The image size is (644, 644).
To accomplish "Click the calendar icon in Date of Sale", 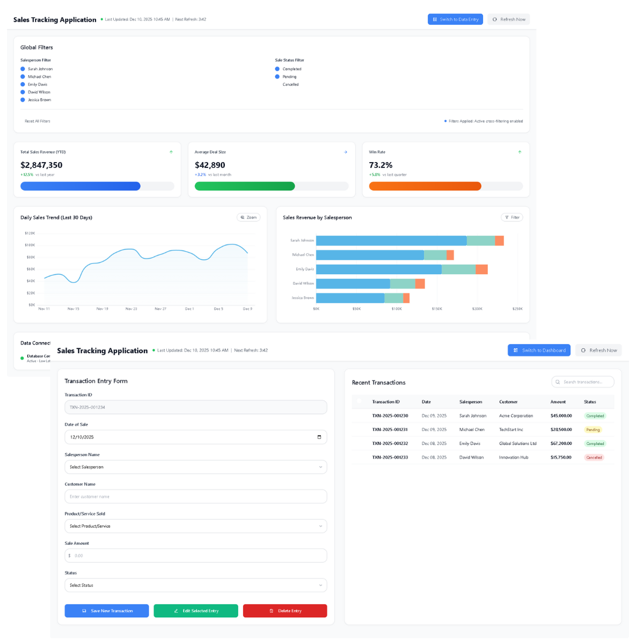I will [319, 437].
